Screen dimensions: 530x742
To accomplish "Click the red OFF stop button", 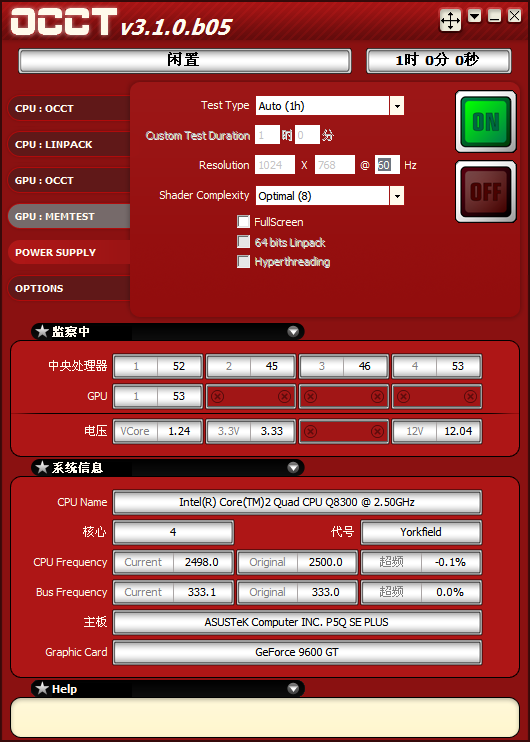I will pos(486,192).
